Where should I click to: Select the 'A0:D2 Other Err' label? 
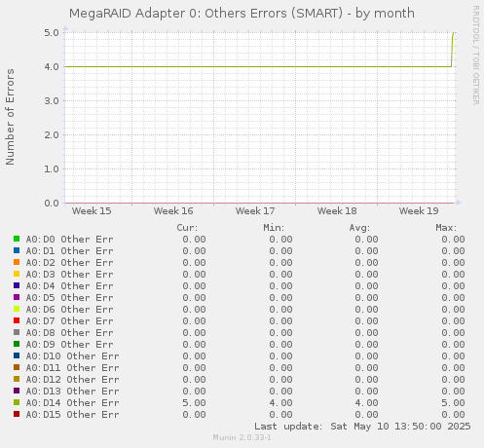tap(69, 263)
